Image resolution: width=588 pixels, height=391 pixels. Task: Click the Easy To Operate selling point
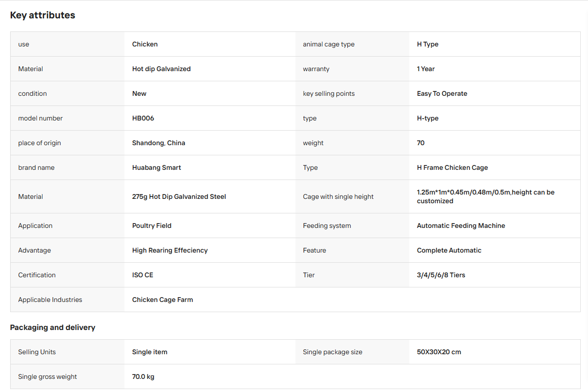point(442,93)
